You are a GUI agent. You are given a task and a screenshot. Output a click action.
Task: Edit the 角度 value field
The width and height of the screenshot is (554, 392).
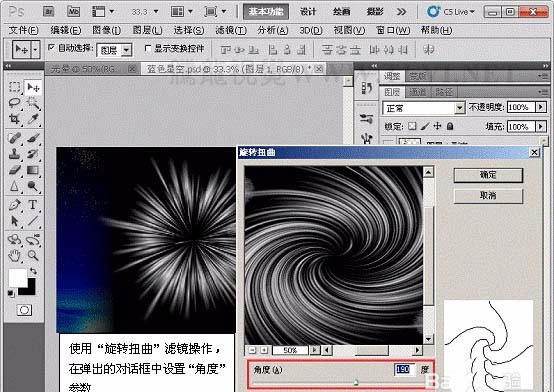pyautogui.click(x=404, y=369)
